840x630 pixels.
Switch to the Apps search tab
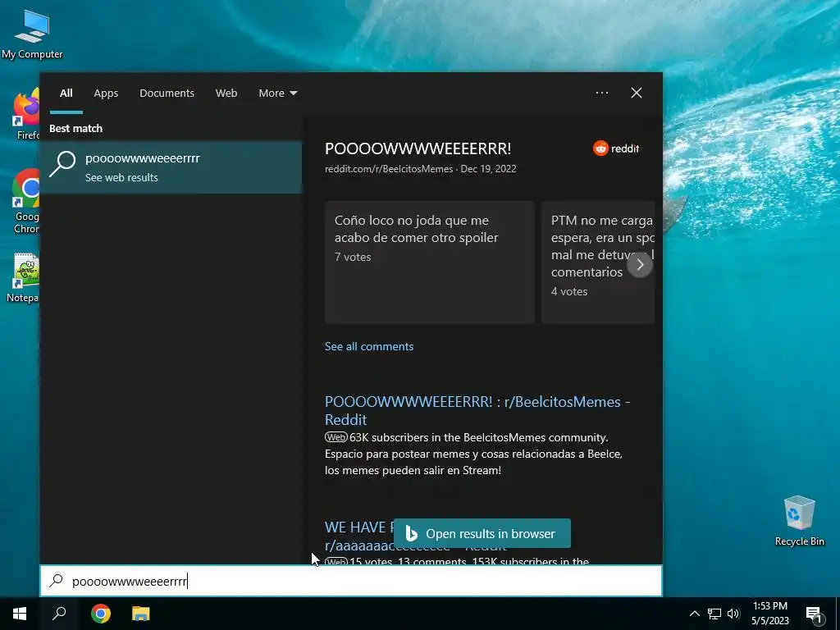click(106, 94)
